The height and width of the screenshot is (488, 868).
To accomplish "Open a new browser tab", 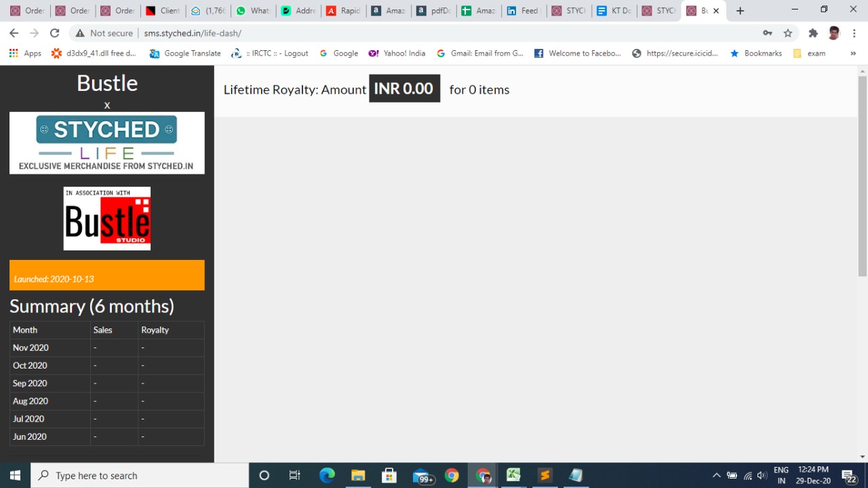I will [740, 11].
